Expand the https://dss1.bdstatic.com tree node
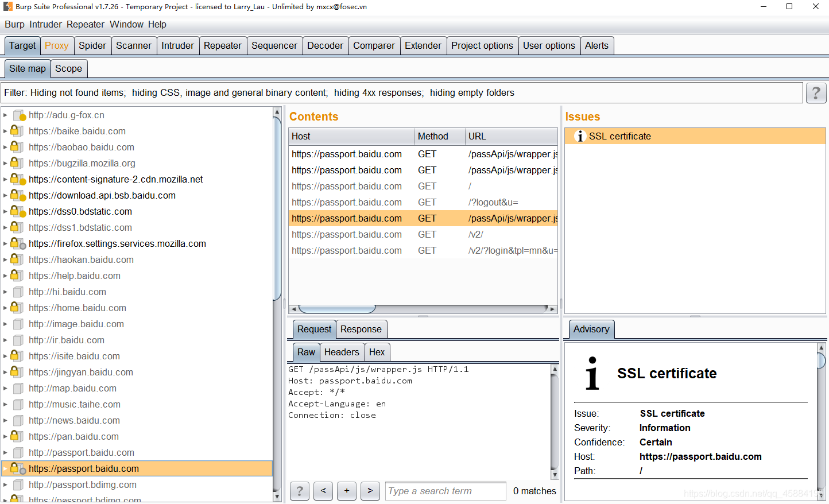 click(x=5, y=227)
